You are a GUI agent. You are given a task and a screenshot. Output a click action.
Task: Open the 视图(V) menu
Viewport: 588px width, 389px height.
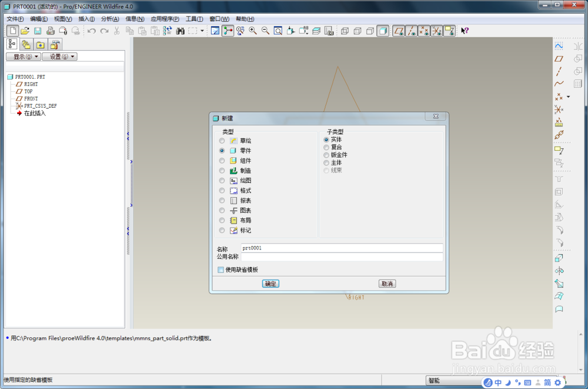[x=63, y=19]
